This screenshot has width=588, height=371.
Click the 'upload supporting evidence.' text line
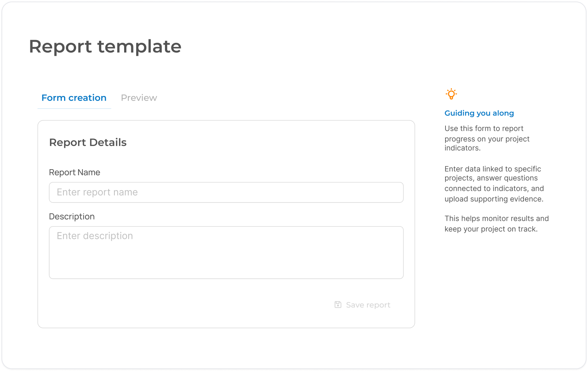tap(493, 199)
